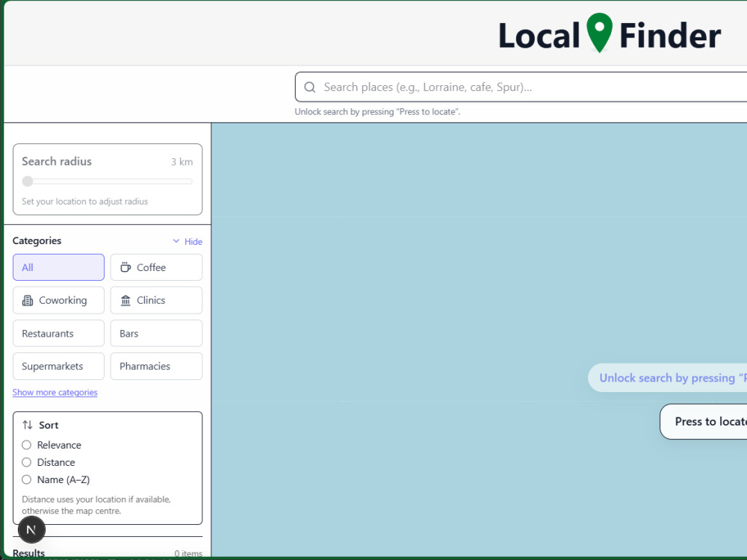
Task: Click the 3 km radius value
Action: coord(182,162)
